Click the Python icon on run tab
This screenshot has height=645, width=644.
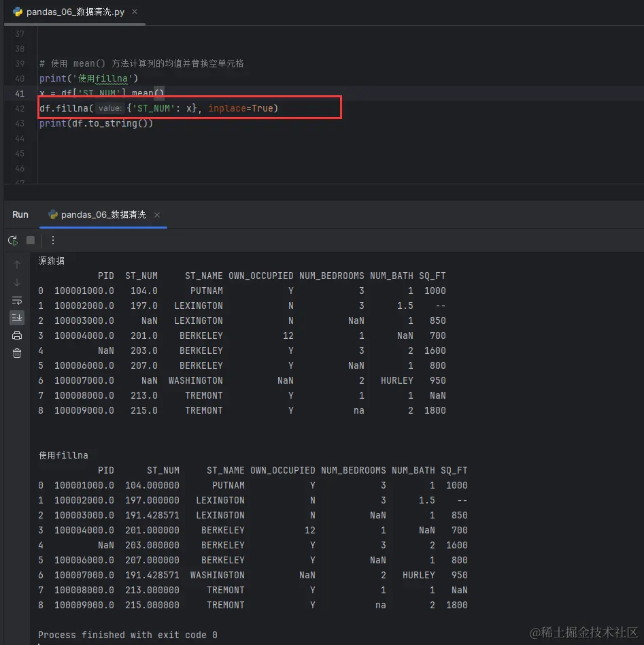pos(53,214)
